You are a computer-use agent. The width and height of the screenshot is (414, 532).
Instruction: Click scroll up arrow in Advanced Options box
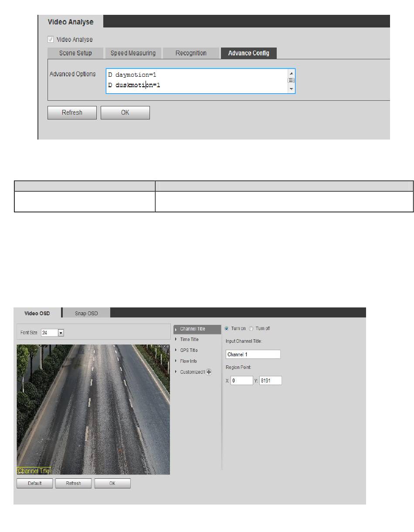(x=292, y=73)
